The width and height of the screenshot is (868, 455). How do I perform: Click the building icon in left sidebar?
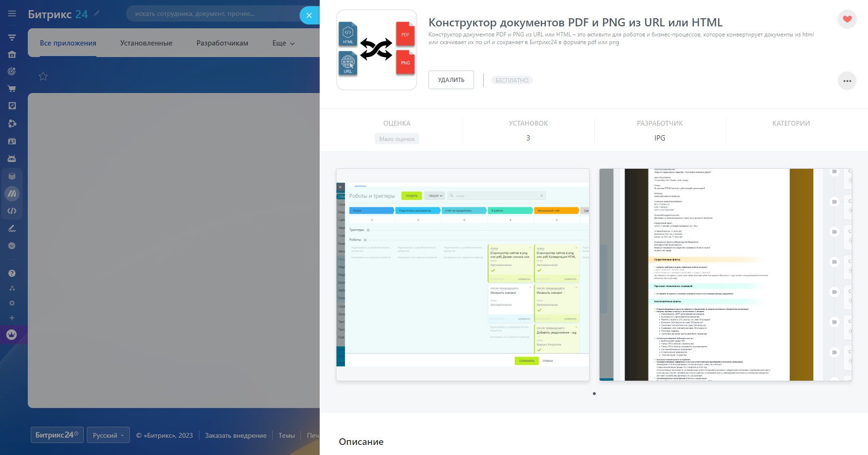(12, 55)
